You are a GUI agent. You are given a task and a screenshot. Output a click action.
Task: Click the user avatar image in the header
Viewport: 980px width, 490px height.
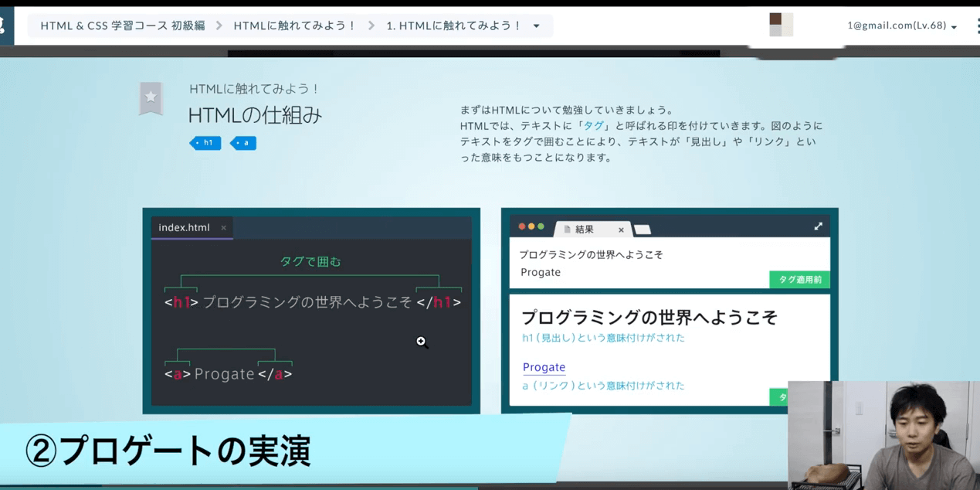pyautogui.click(x=781, y=24)
